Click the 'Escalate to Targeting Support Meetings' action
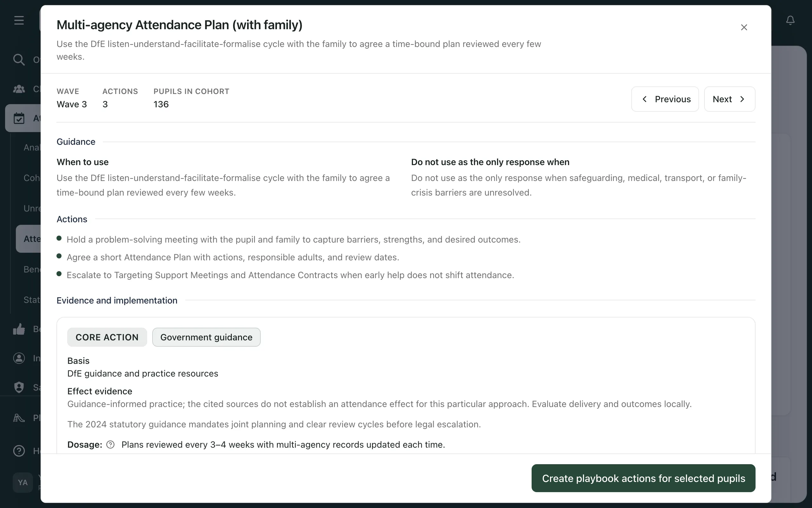Viewport: 812px width, 508px height. (x=290, y=275)
